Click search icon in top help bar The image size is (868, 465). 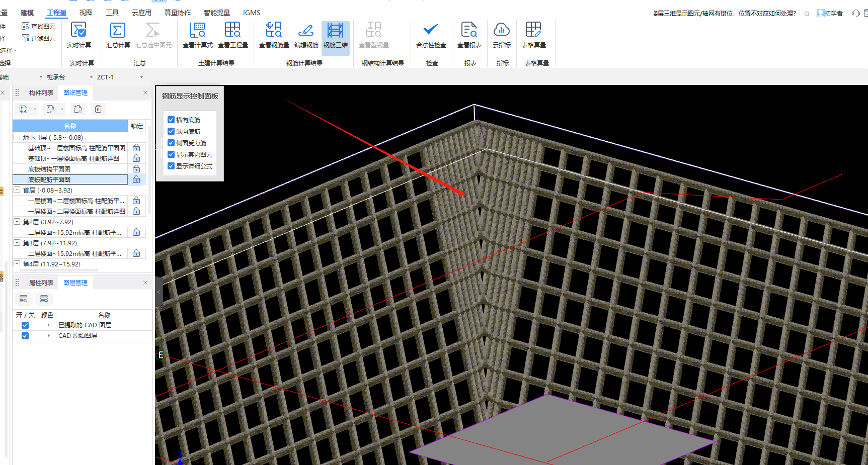pos(807,14)
